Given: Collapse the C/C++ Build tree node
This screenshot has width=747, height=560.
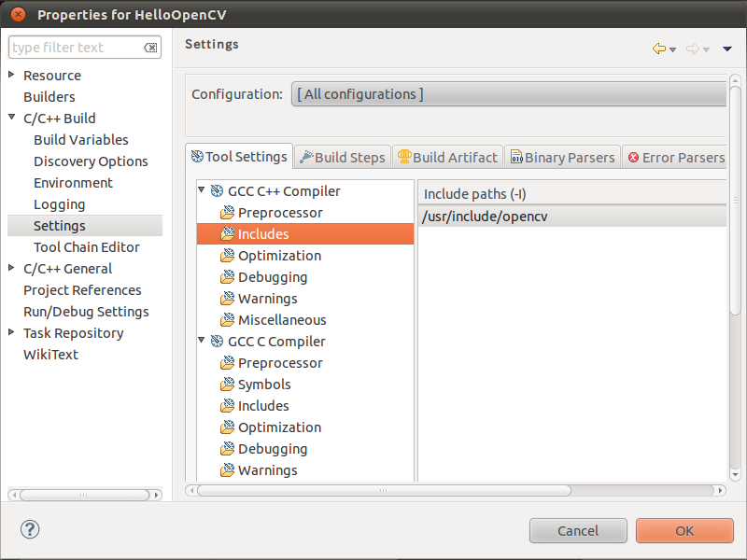Looking at the screenshot, I should tap(11, 118).
